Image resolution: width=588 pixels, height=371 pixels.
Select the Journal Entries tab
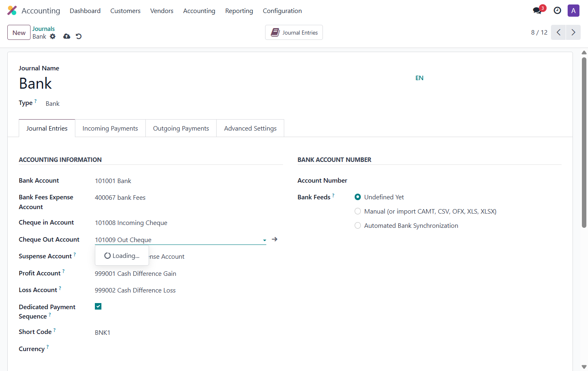tap(47, 129)
